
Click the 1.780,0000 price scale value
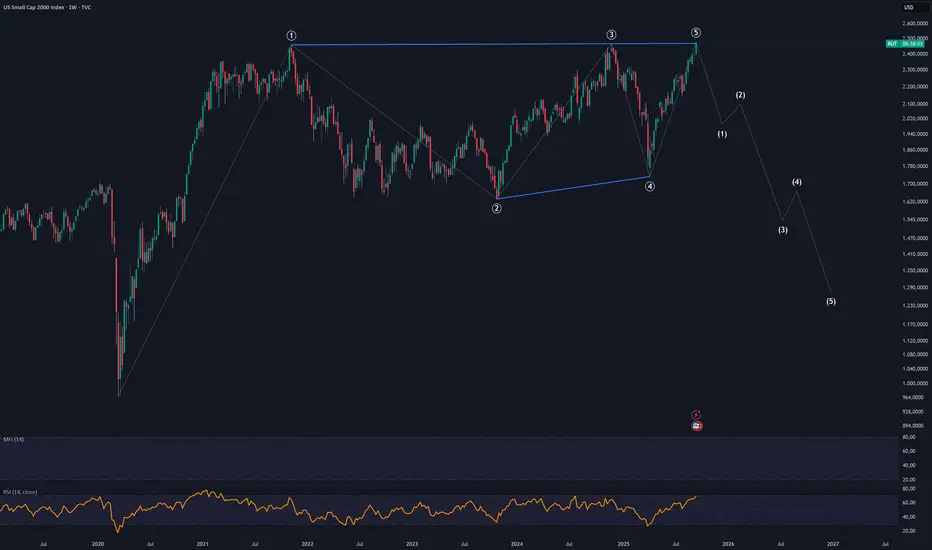pos(915,166)
